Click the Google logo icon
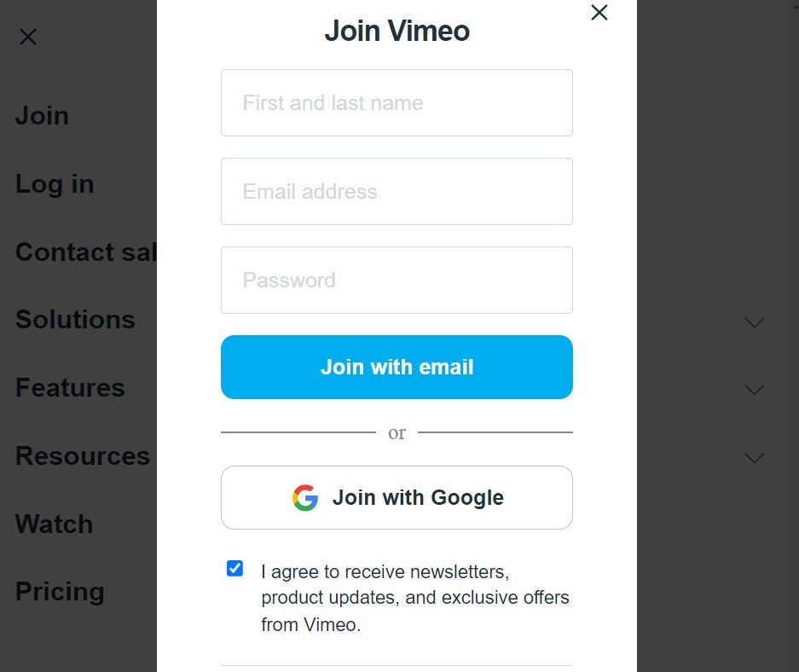 [305, 498]
